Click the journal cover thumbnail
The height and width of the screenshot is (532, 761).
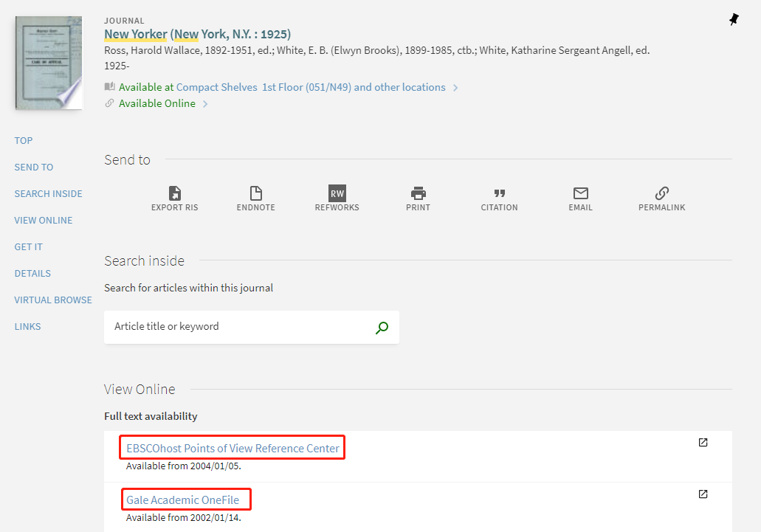[49, 63]
